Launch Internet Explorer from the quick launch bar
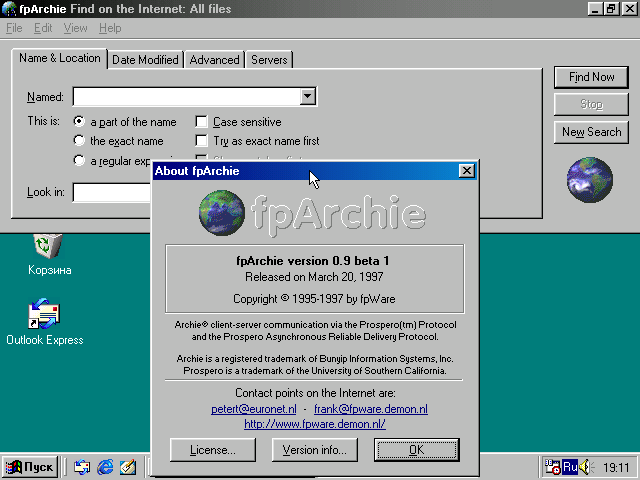 point(105,467)
